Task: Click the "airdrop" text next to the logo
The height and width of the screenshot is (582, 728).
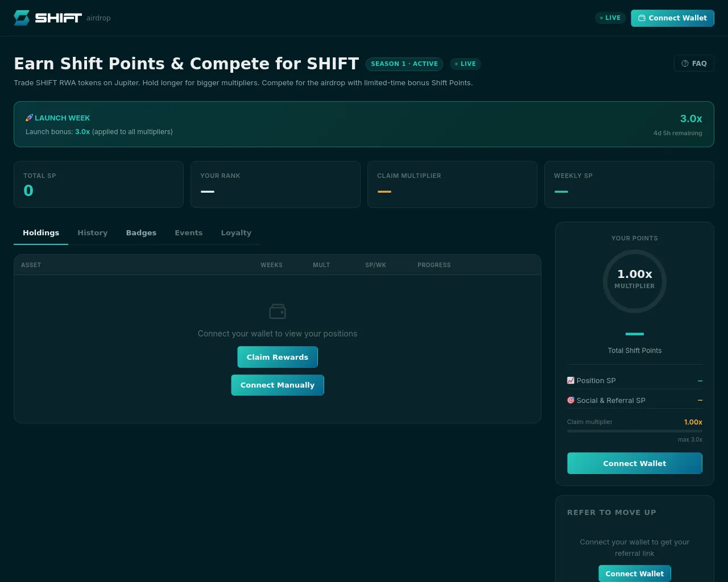Action: pos(98,18)
